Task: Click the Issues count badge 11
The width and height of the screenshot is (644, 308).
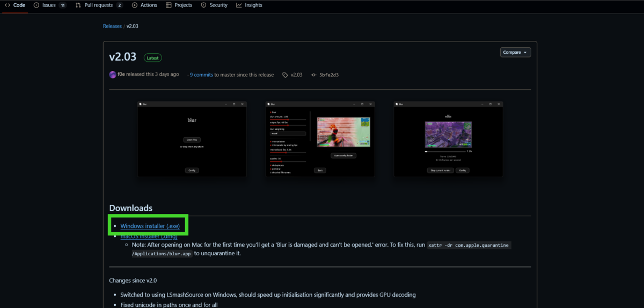Action: pos(63,5)
